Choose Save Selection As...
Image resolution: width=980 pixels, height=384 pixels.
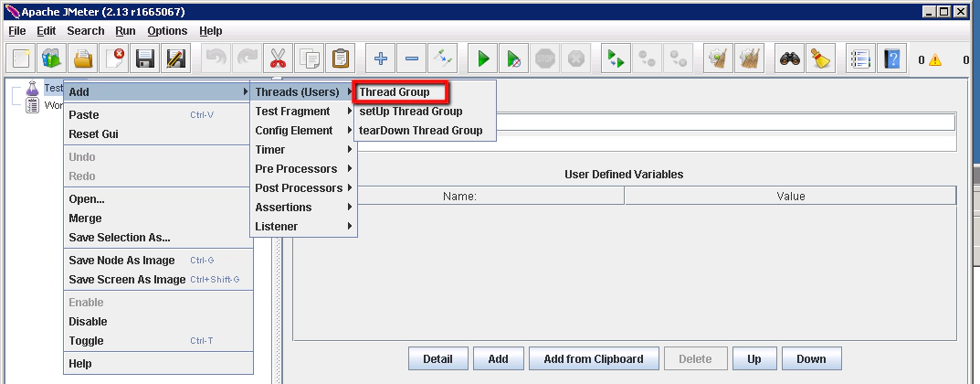click(x=158, y=238)
